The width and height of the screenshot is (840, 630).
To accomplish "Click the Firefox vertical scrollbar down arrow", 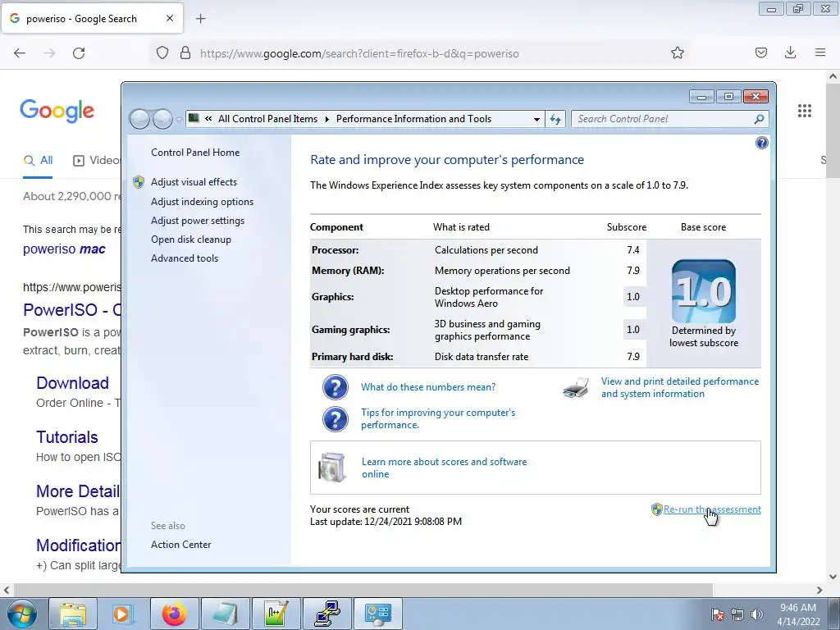I will (833, 577).
